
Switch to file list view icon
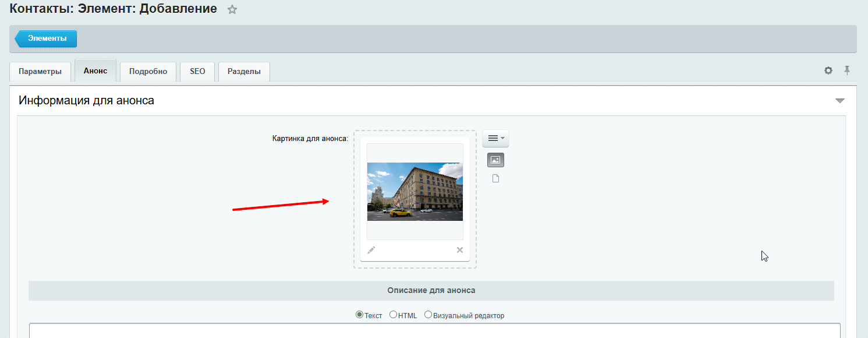tap(496, 179)
